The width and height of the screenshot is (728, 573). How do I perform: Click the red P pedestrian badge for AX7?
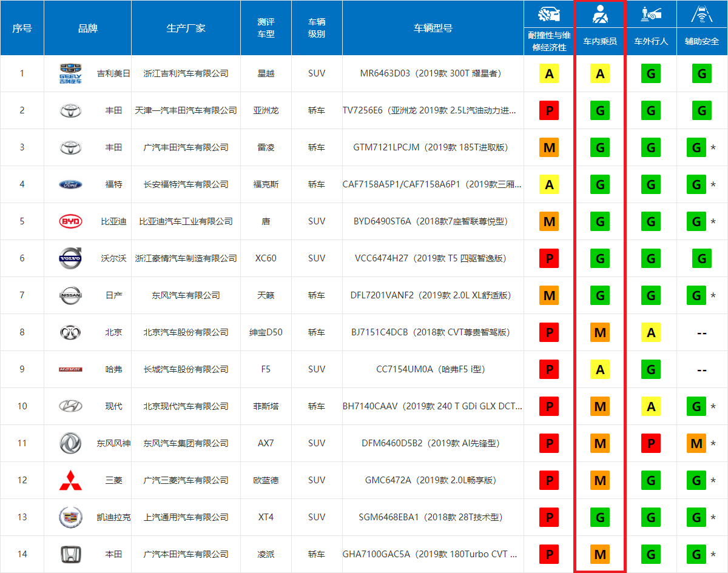coord(651,444)
